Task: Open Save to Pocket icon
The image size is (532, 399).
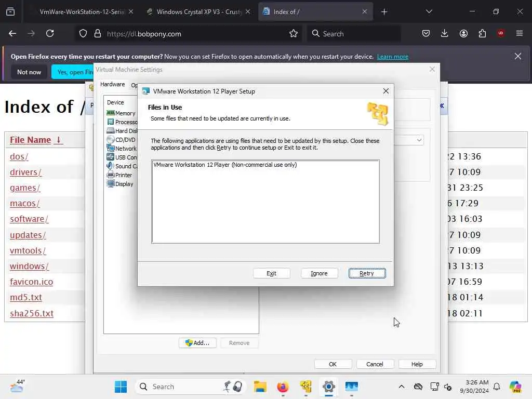Action: (x=426, y=33)
